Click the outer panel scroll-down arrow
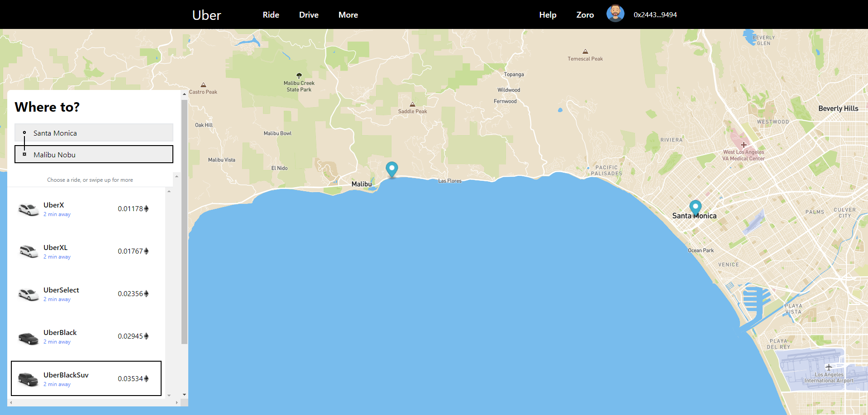868x415 pixels. [184, 395]
